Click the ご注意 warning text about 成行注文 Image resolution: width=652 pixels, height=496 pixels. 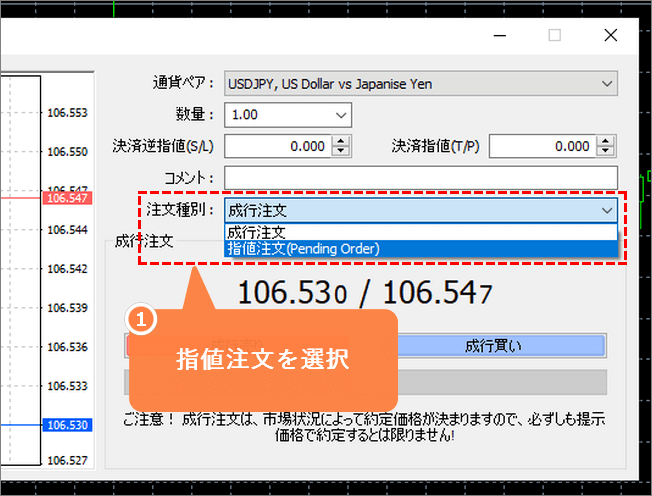point(364,427)
